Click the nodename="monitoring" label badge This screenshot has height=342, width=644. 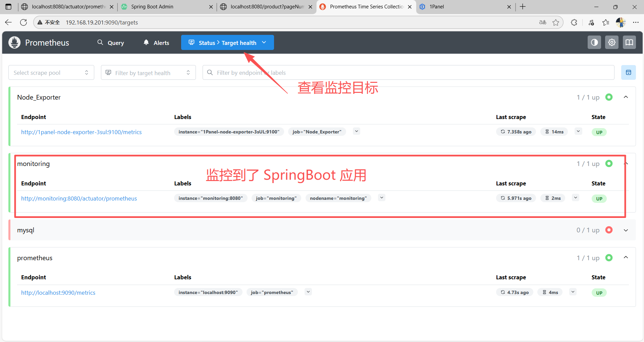tap(338, 198)
